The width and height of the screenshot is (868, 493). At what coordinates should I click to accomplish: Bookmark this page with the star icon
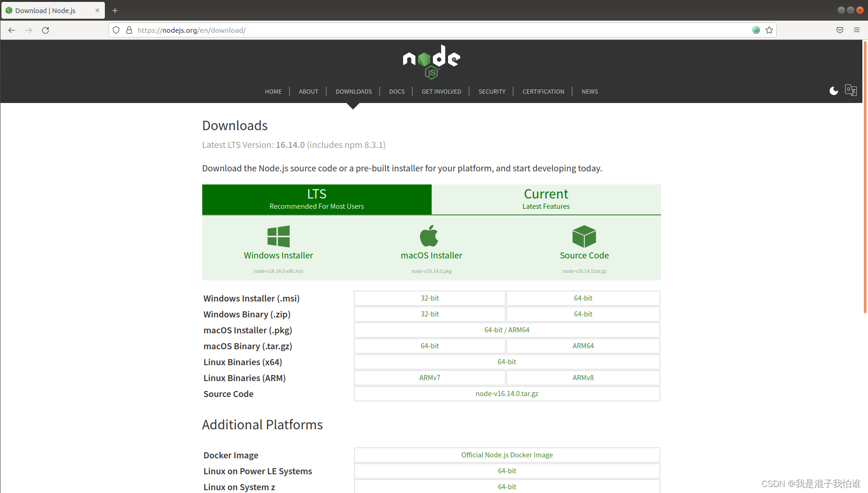[769, 30]
